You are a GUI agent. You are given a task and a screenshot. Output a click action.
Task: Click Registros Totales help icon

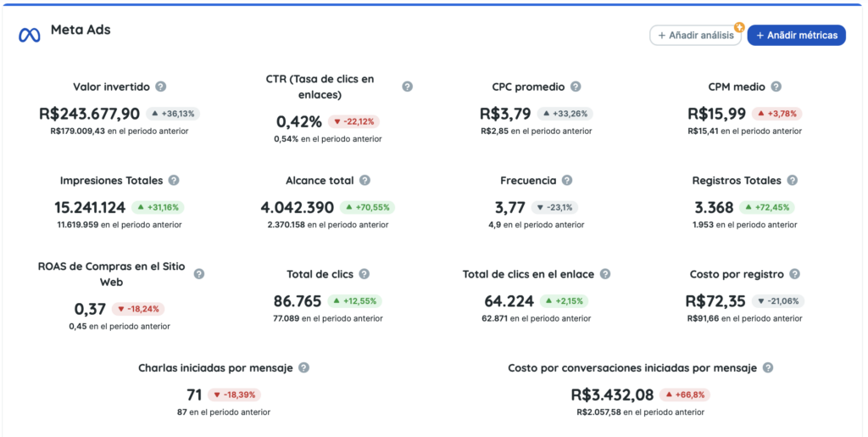[x=792, y=181]
